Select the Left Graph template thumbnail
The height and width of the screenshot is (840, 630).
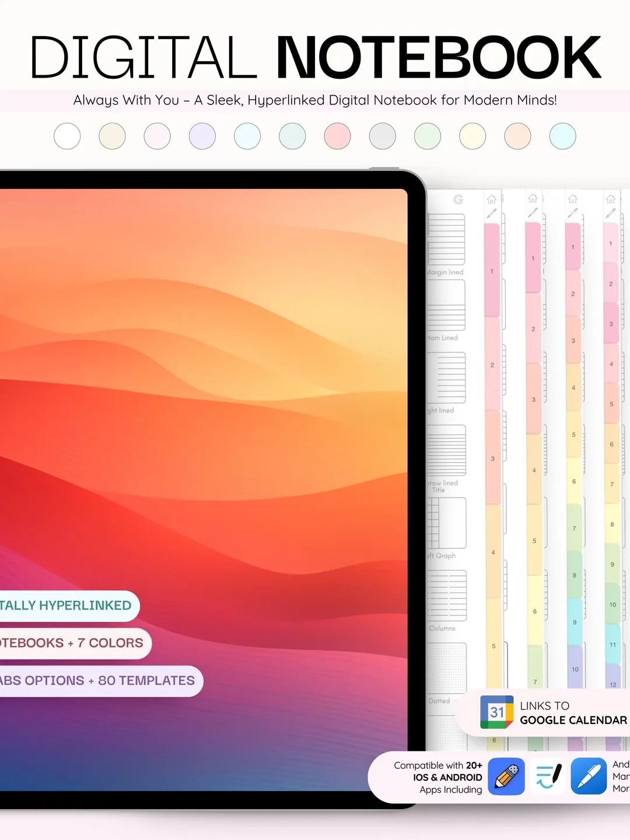pos(446,523)
